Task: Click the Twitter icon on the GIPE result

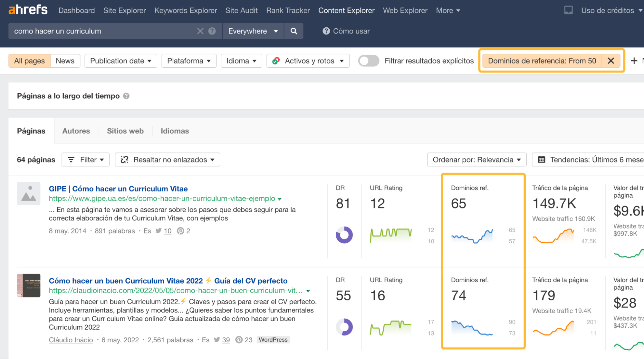Action: [158, 231]
